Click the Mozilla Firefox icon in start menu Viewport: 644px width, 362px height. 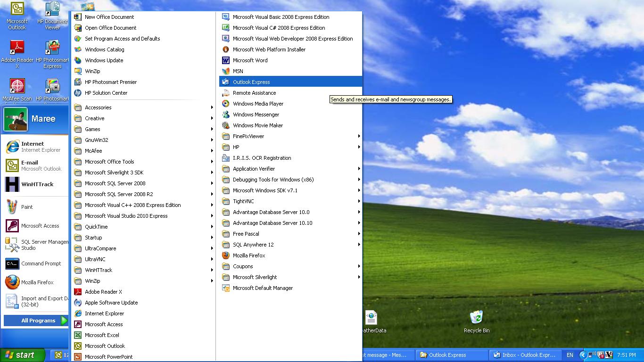(x=12, y=282)
